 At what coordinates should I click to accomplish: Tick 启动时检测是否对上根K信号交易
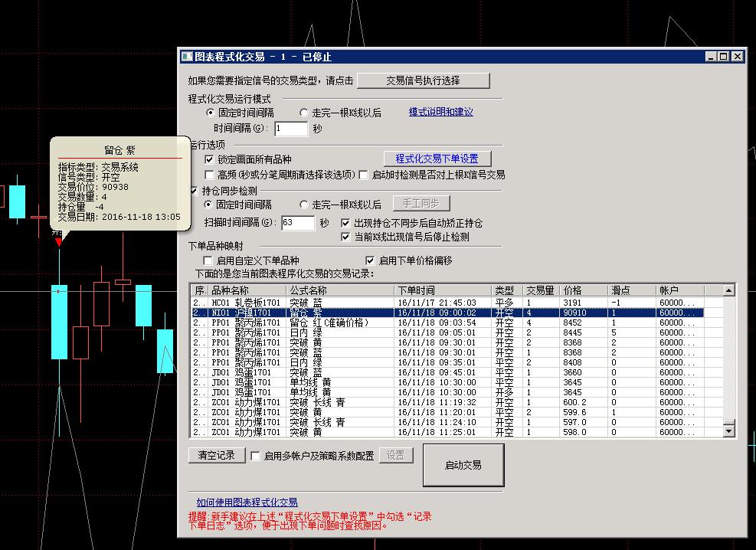pos(363,175)
